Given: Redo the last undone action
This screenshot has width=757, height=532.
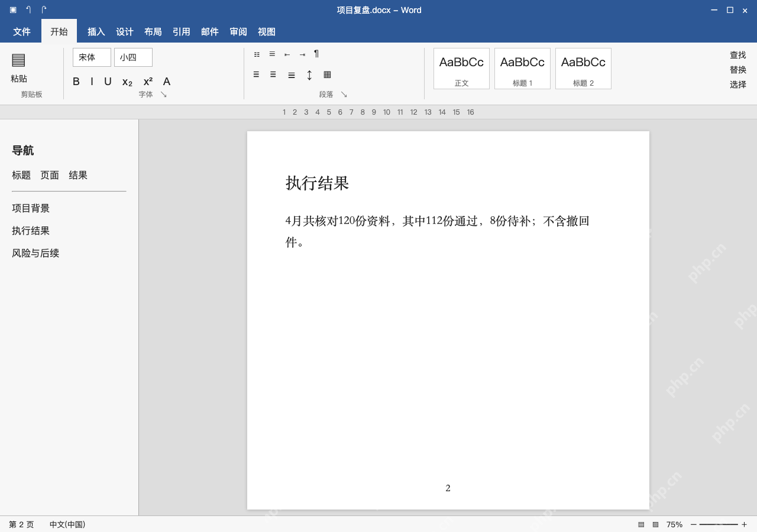Looking at the screenshot, I should pos(44,9).
